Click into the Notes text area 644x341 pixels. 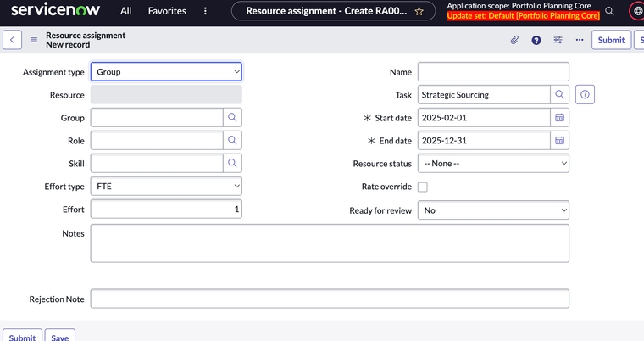[330, 243]
